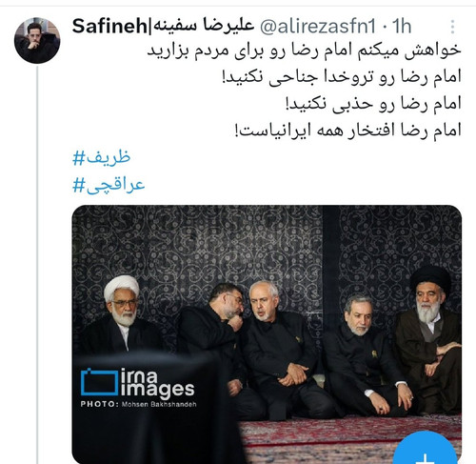Click the Mohsen Bakhshandeh photo credit text
Screen dimensions: 476x464
[159, 405]
